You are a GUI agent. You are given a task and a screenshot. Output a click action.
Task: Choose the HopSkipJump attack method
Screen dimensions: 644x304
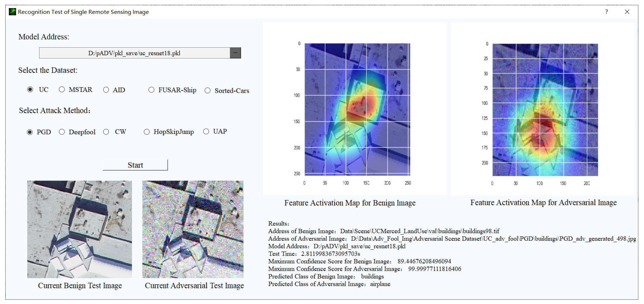146,132
